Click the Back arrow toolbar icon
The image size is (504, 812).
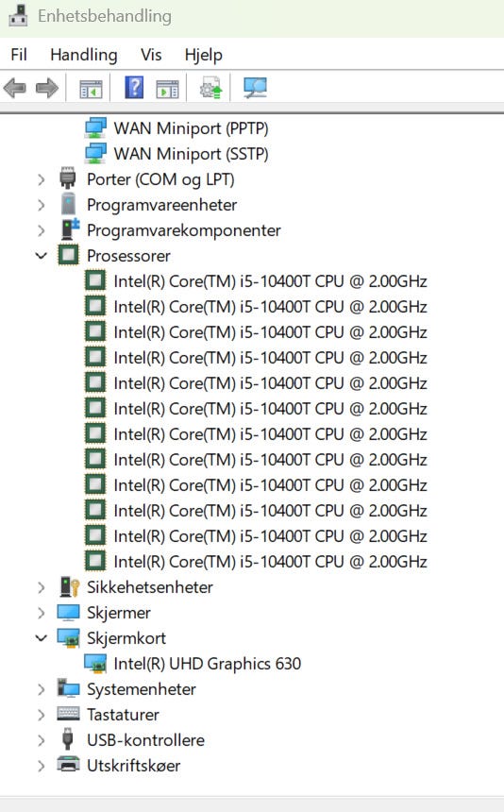pyautogui.click(x=14, y=88)
